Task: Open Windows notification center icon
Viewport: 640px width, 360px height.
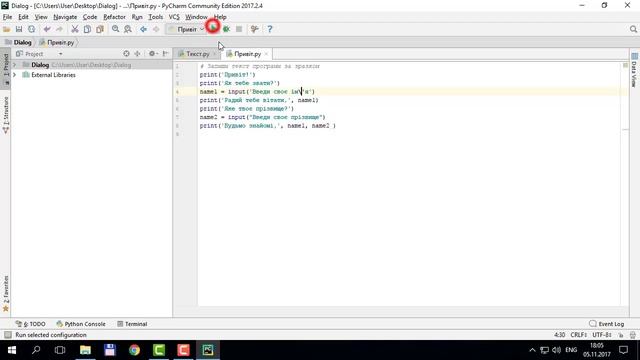Action: click(x=623, y=350)
